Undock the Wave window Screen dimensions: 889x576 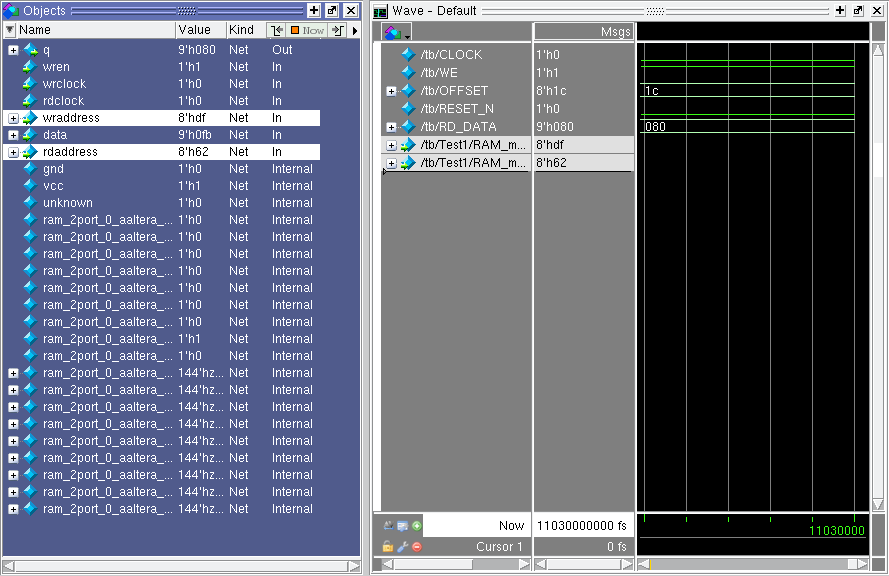point(858,10)
